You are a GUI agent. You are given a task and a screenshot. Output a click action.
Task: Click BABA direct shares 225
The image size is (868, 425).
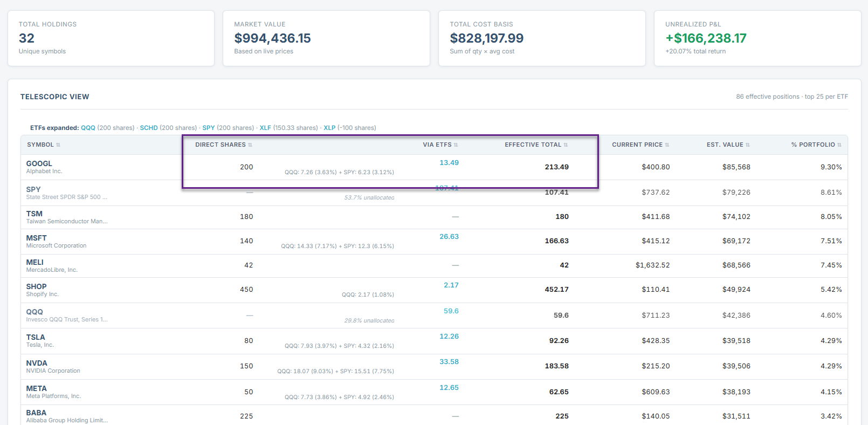(x=246, y=416)
